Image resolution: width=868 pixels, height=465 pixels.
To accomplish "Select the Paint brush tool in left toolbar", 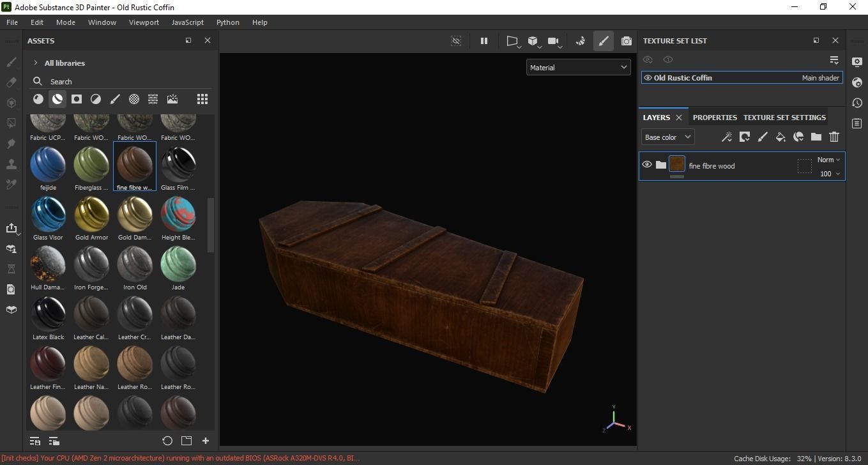I will [x=11, y=62].
